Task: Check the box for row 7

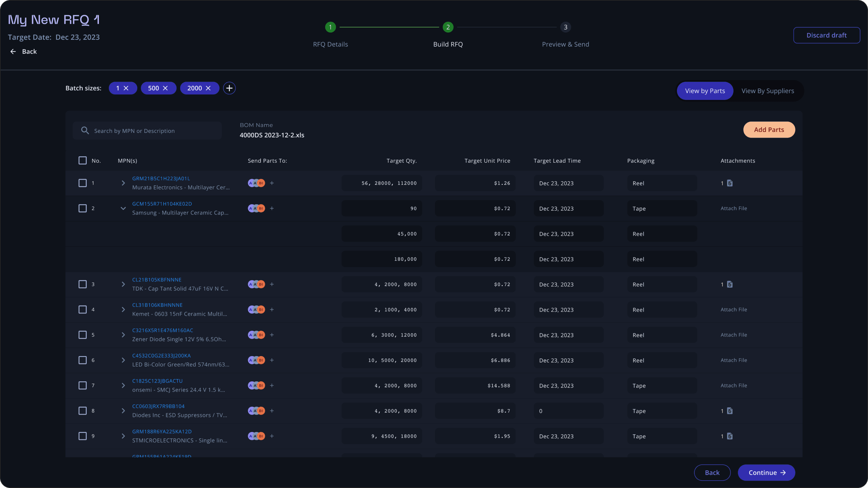Action: pos(83,385)
